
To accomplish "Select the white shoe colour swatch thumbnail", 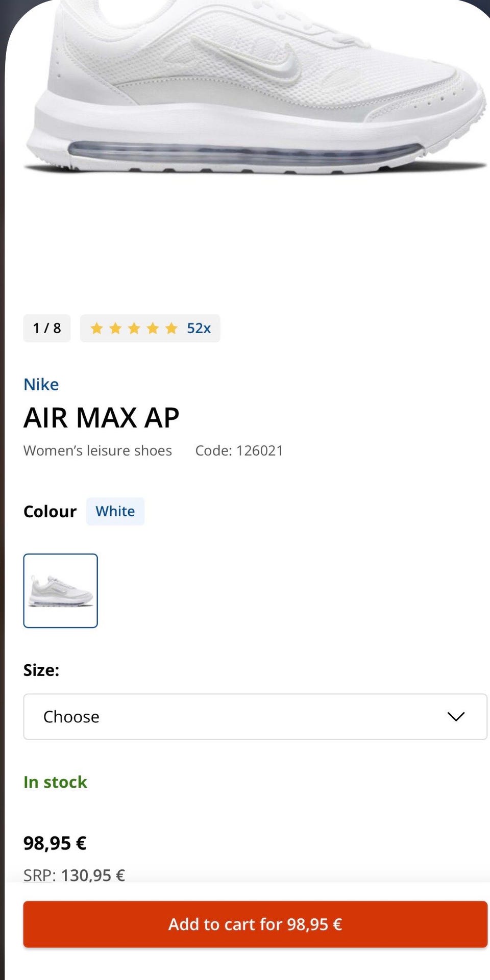I will 60,591.
